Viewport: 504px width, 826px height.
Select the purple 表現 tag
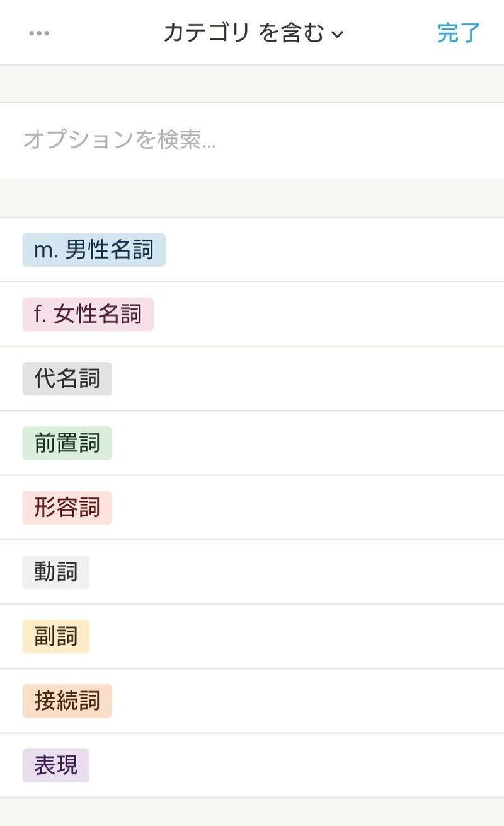point(55,765)
